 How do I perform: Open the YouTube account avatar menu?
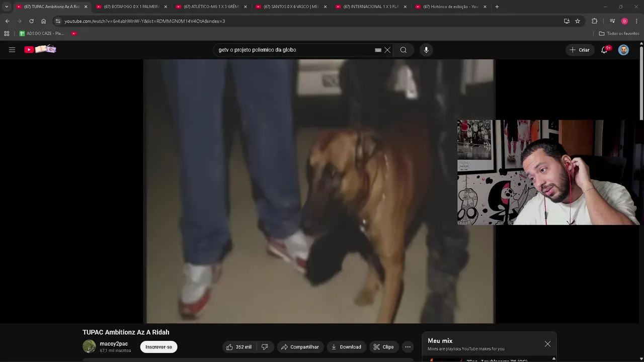click(x=623, y=50)
